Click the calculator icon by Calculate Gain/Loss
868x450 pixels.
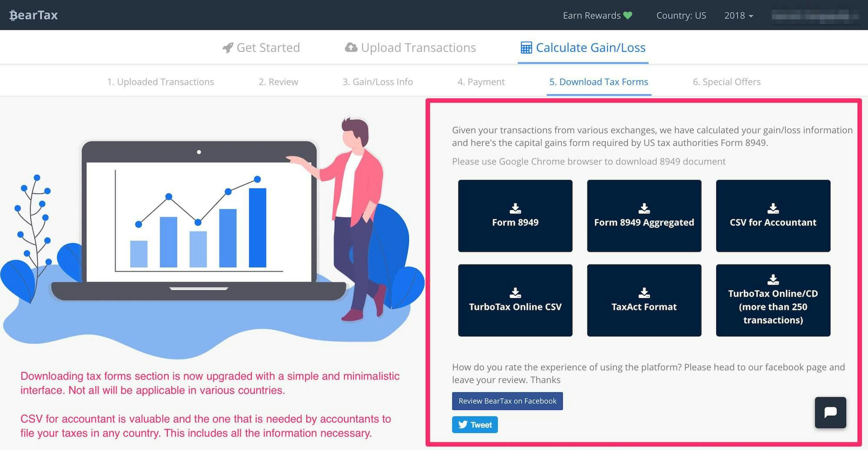[x=526, y=48]
